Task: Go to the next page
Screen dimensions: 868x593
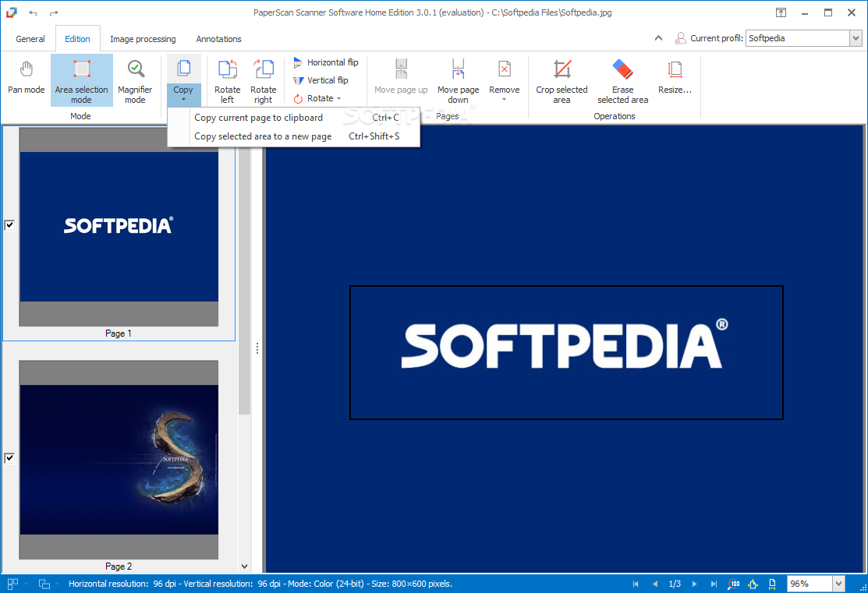Action: pos(694,584)
